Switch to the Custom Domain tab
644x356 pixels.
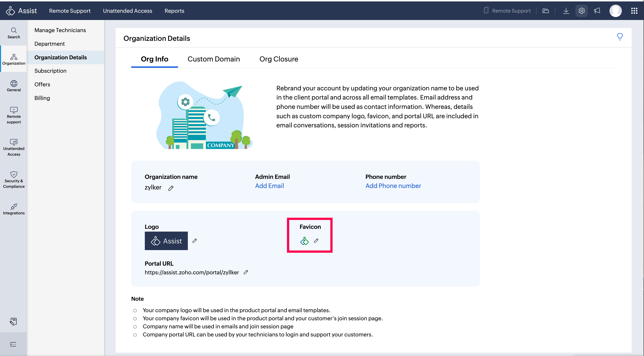tap(214, 59)
